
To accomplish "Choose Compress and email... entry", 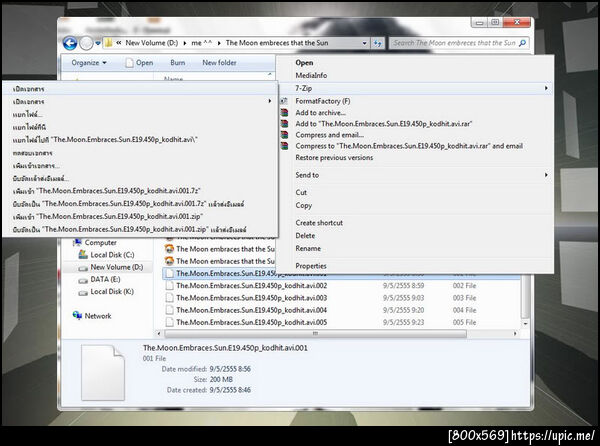I will pyautogui.click(x=414, y=135).
